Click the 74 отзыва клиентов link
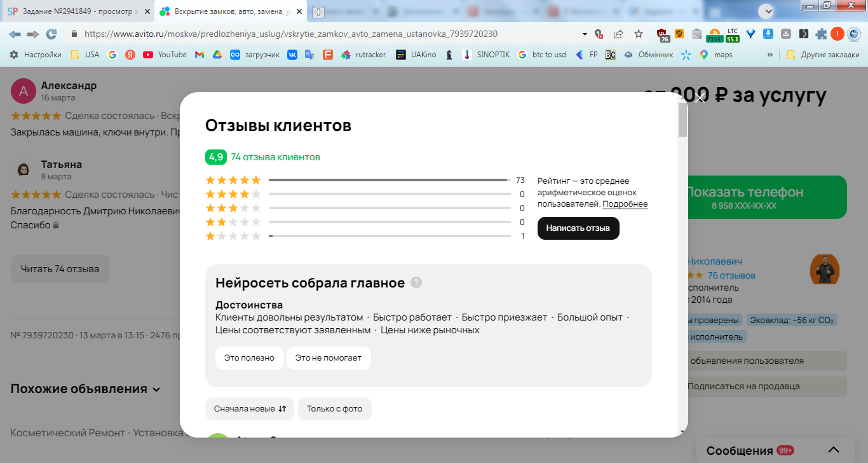868x463 pixels. [276, 157]
